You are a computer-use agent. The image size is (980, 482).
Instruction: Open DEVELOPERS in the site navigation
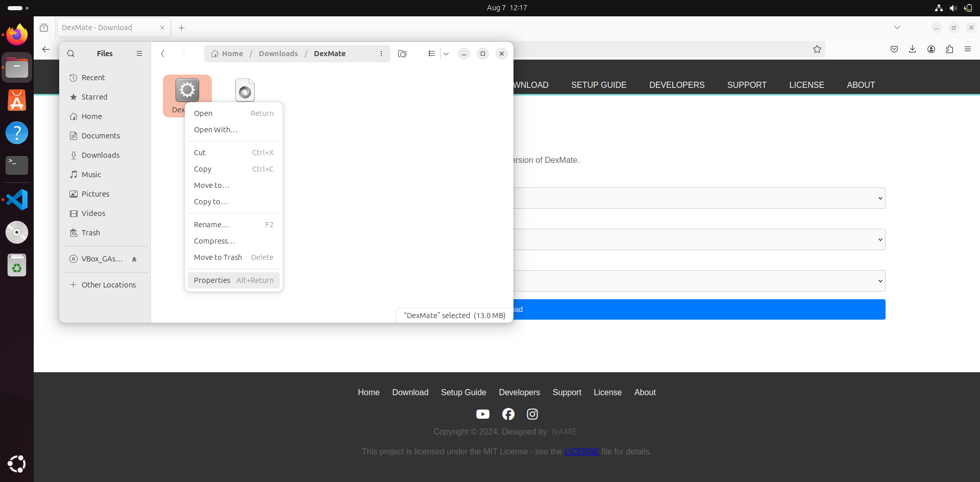click(677, 85)
